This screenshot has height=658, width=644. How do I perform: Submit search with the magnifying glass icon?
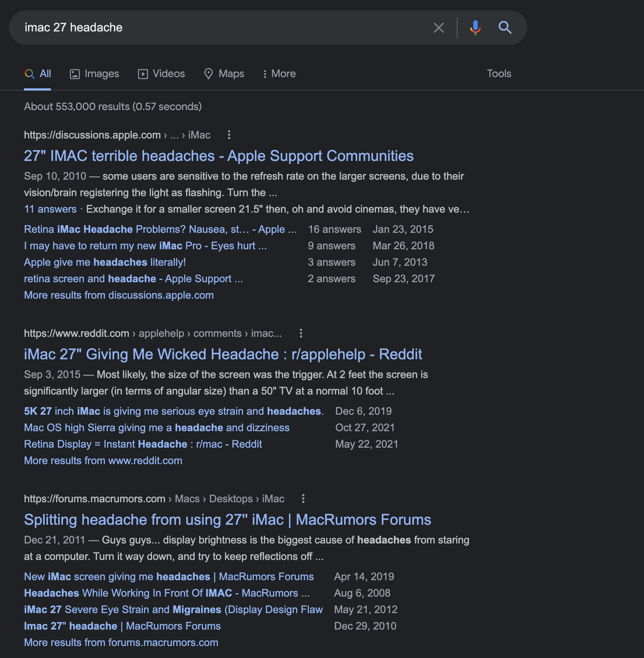coord(505,28)
